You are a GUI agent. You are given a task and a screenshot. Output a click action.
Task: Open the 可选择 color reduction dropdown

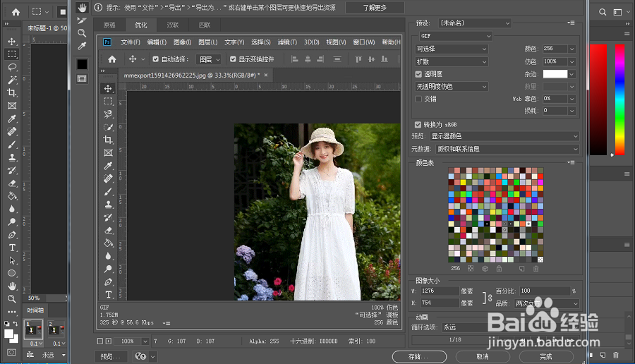pos(452,49)
